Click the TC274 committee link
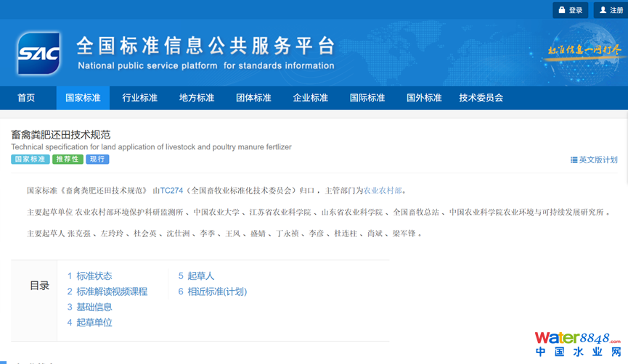This screenshot has width=628, height=364. [171, 191]
